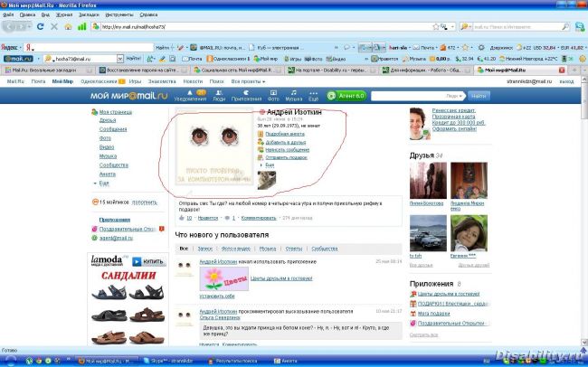
Task: Open the Инструменты menu
Action: pos(119,14)
